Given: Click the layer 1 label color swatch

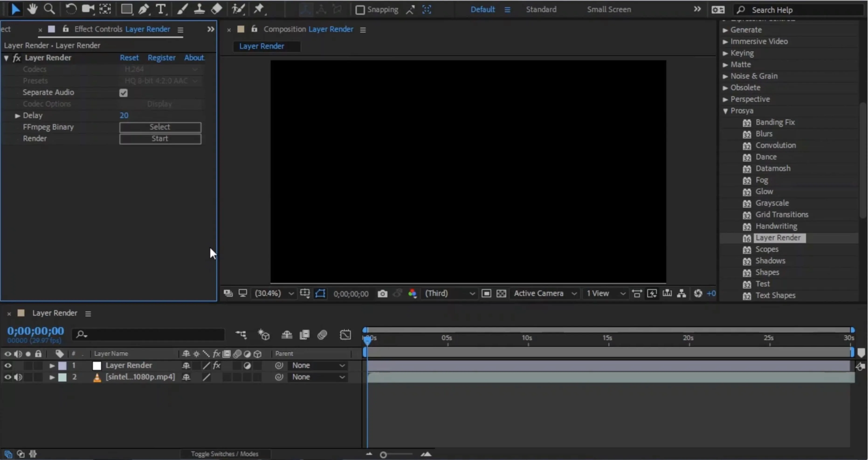Looking at the screenshot, I should coord(62,366).
